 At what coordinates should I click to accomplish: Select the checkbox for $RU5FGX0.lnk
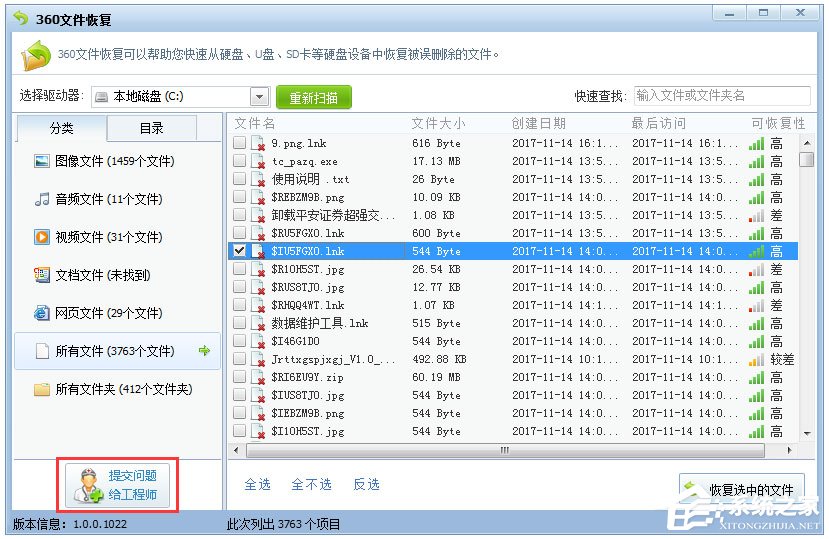240,232
